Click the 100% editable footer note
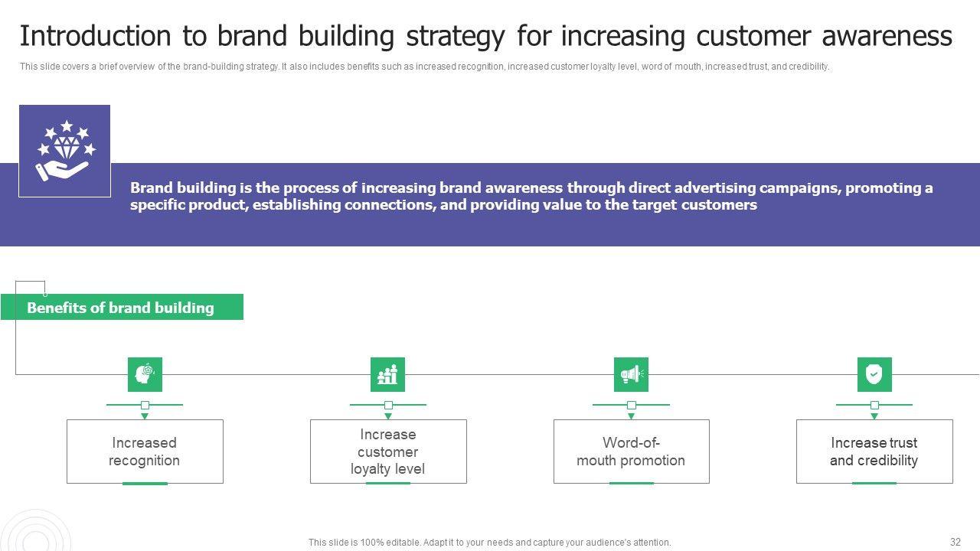Viewport: 980px width, 551px height. click(x=490, y=542)
